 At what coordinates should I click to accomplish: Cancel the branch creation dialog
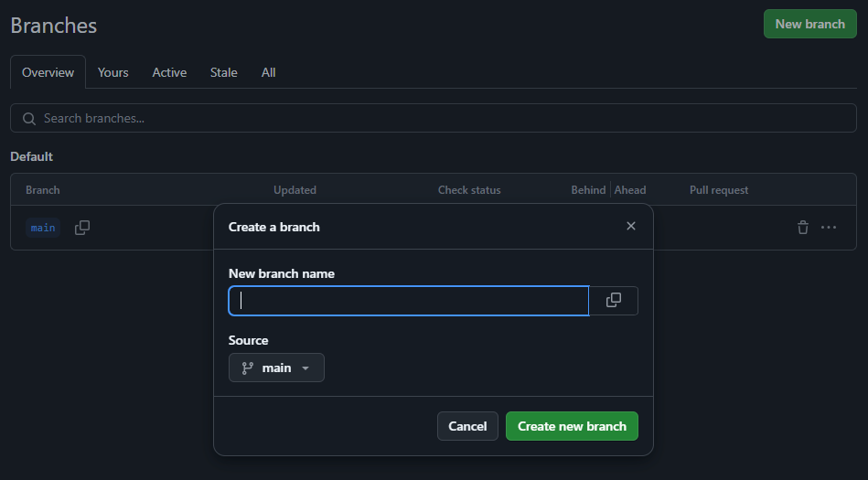click(x=467, y=426)
